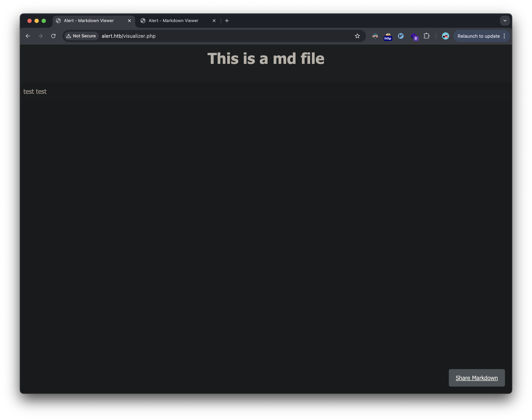Click the globe favicon on the active tab
This screenshot has width=532, height=420.
[58, 21]
